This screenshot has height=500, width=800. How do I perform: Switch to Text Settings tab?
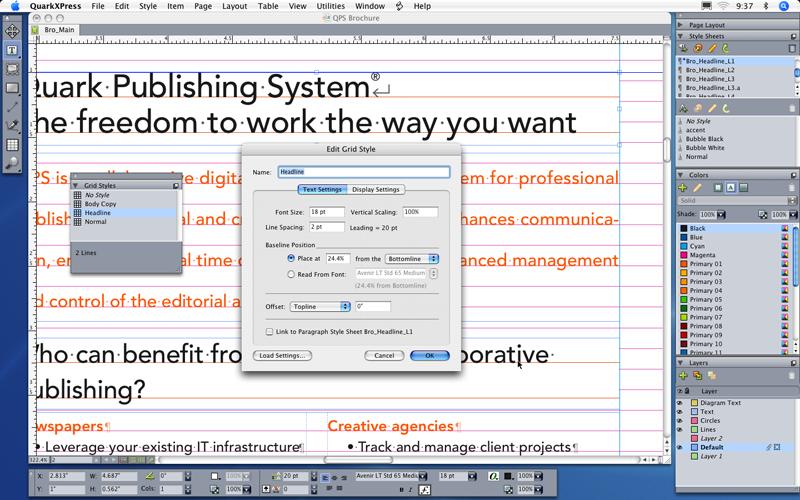point(322,189)
